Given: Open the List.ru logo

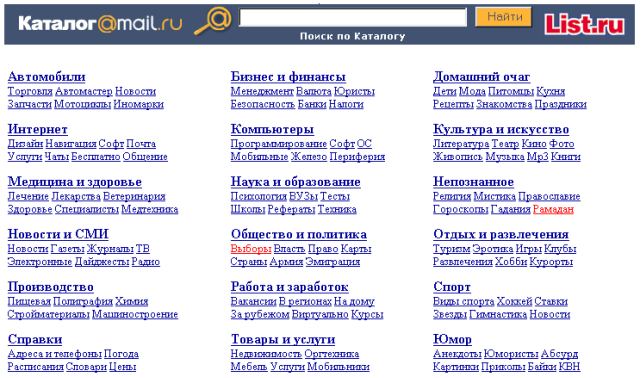Looking at the screenshot, I should click(584, 24).
